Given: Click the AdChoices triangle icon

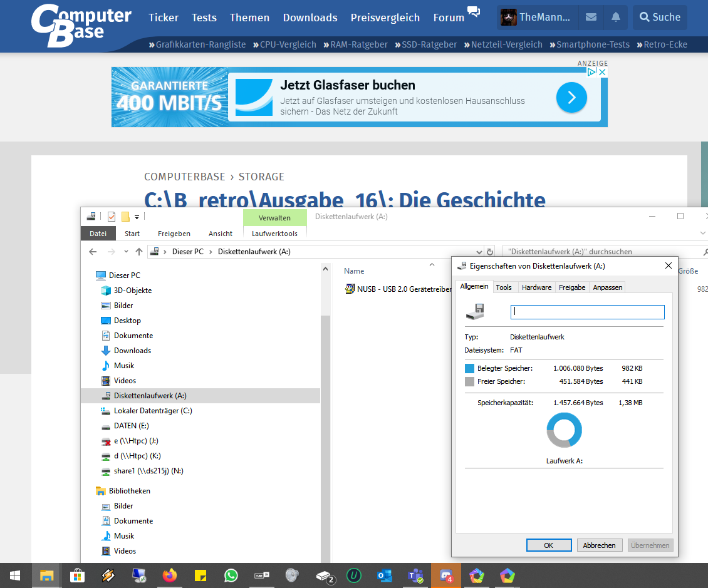Looking at the screenshot, I should tap(591, 72).
